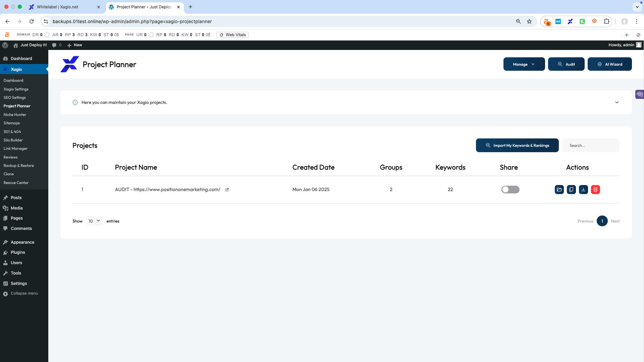
Task: Click the Ahrefs toolbar logo icon
Action: pyautogui.click(x=7, y=35)
